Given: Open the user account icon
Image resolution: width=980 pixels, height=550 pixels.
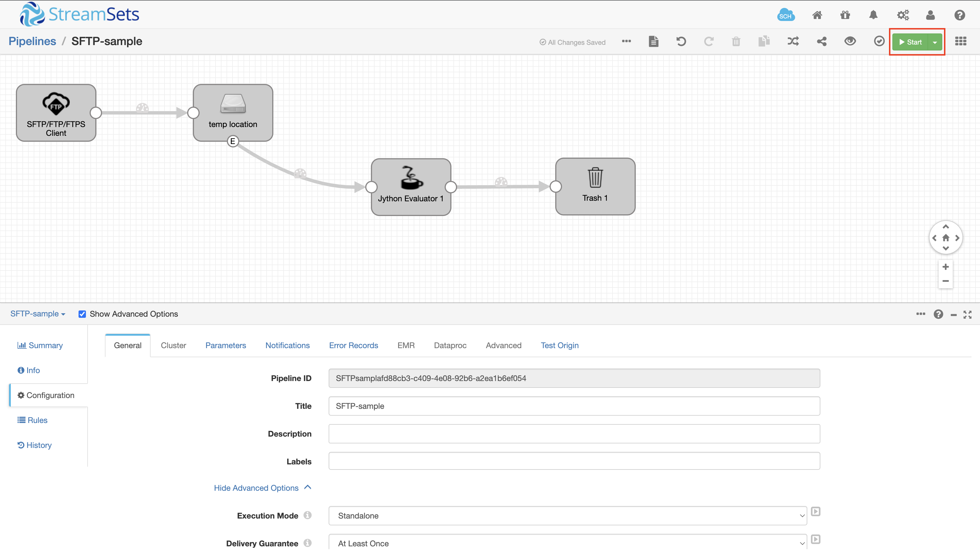Looking at the screenshot, I should (x=931, y=15).
